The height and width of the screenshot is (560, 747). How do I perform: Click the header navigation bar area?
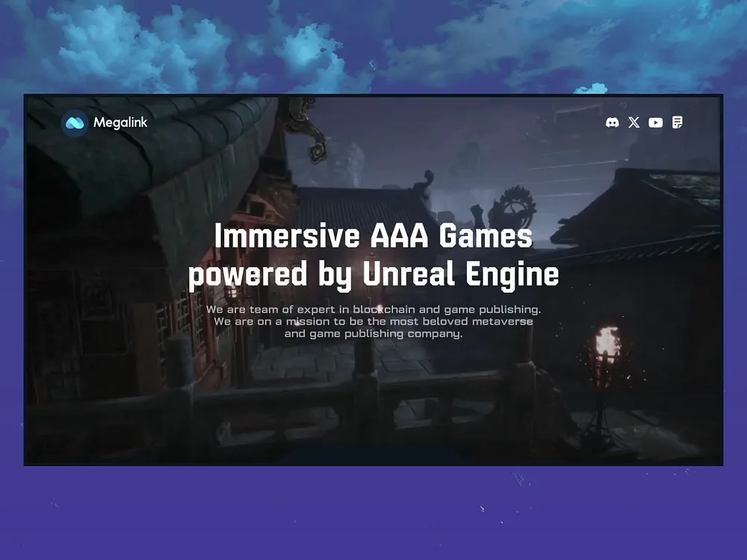coord(373,122)
